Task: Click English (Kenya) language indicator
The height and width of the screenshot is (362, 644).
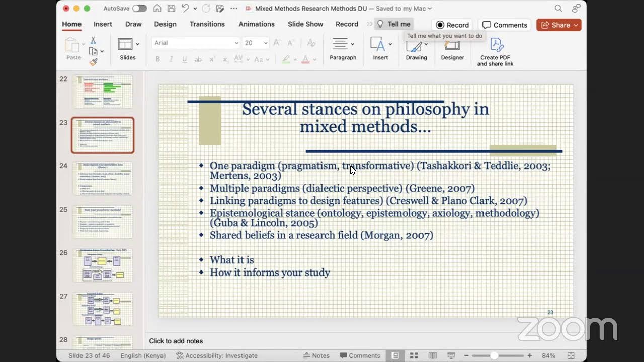Action: point(143,355)
